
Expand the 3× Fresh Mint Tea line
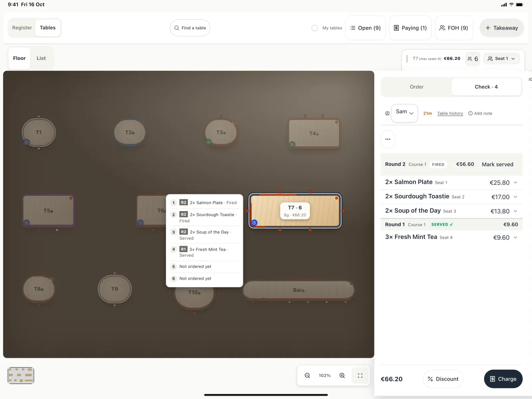[515, 237]
